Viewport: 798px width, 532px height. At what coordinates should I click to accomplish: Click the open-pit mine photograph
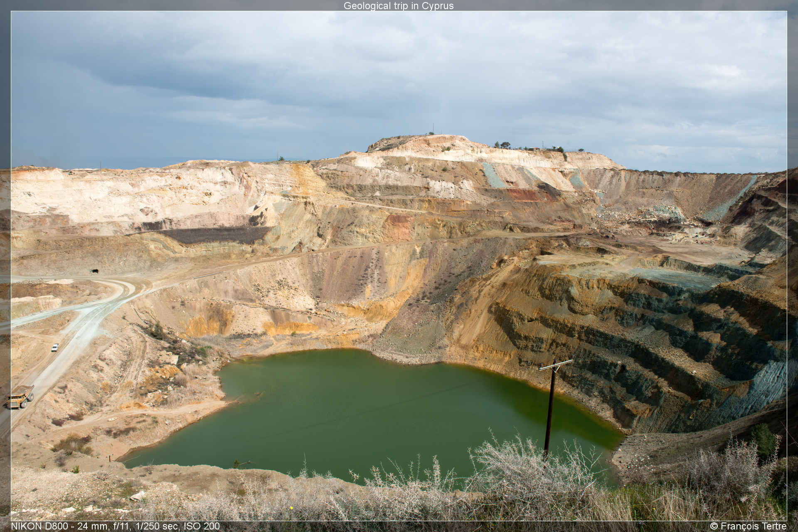coord(399,266)
